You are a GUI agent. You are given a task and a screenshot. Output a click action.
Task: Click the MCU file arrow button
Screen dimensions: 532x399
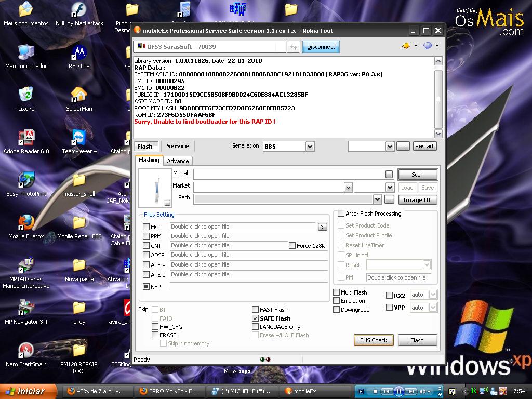(x=322, y=227)
